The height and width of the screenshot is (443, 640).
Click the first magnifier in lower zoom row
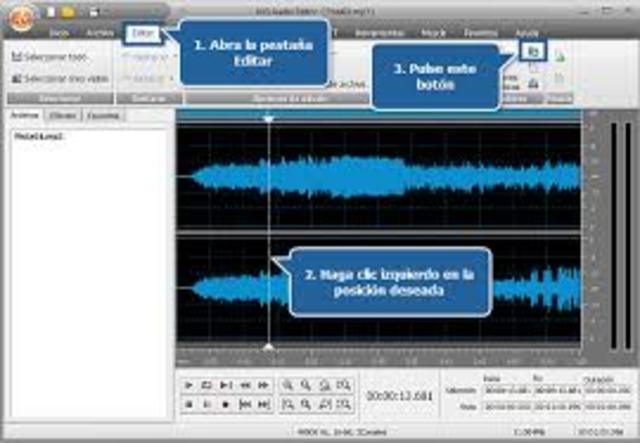[x=288, y=405]
